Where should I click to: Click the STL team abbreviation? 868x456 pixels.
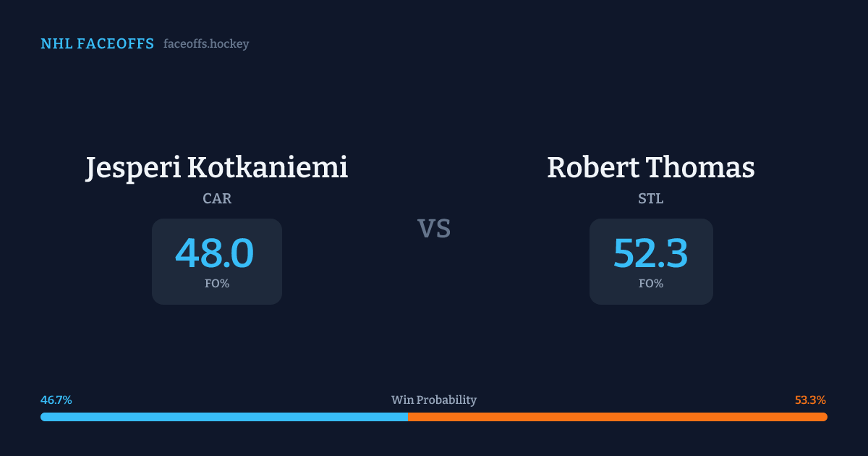tap(650, 199)
